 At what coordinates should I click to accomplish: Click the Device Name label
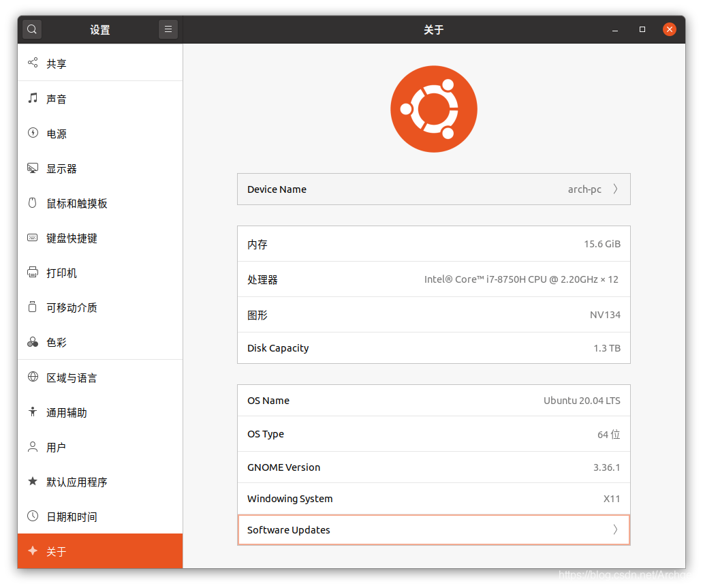tap(277, 189)
